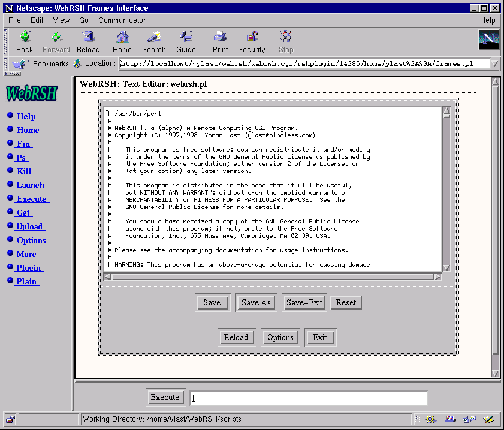The image size is (504, 430).
Task: Open the Bookmarks quick-file icon
Action: pos(20,63)
